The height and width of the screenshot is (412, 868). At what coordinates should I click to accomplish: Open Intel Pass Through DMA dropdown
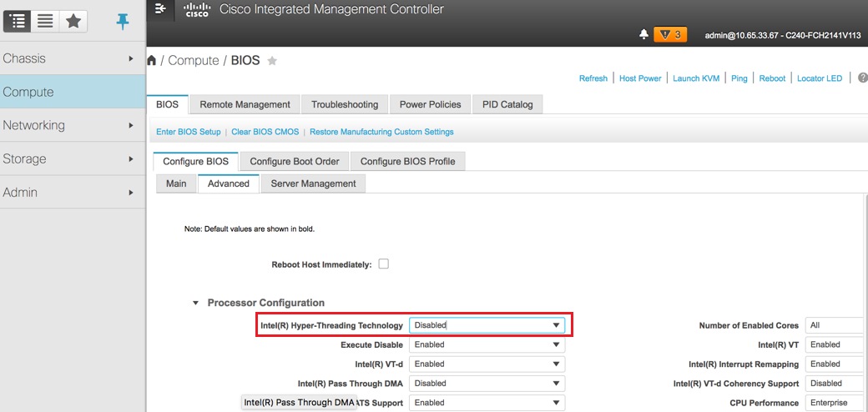tap(487, 384)
